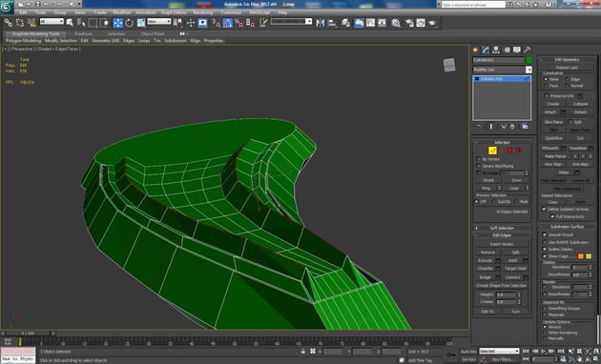The height and width of the screenshot is (364, 601).
Task: Toggle the Percent Snap icon
Action: click(x=238, y=23)
